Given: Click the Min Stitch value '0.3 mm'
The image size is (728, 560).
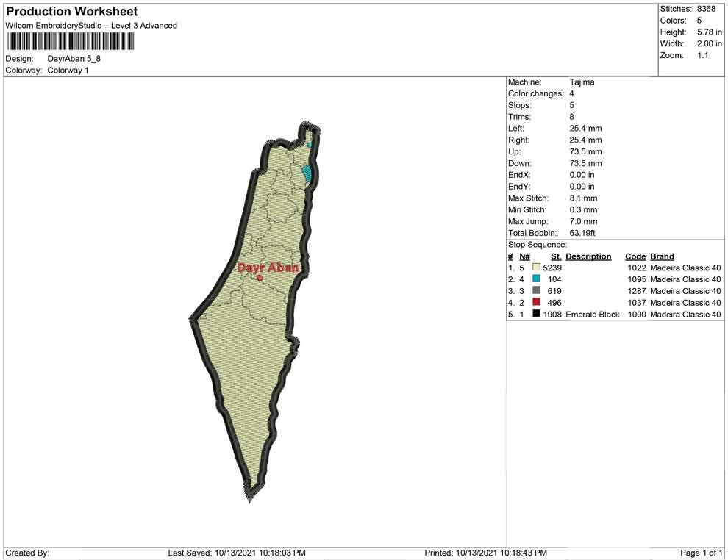Looking at the screenshot, I should [x=583, y=209].
